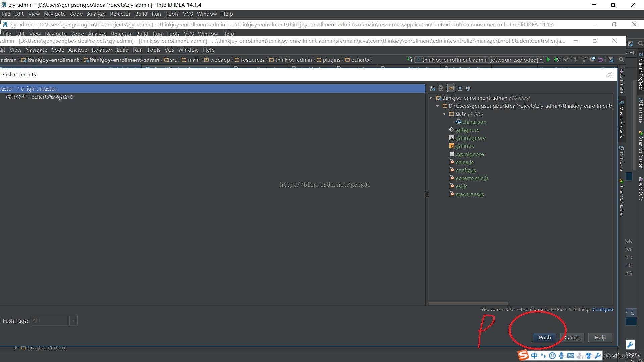644x362 pixels.
Task: Click the collapse all icon in file panel
Action: click(x=468, y=88)
